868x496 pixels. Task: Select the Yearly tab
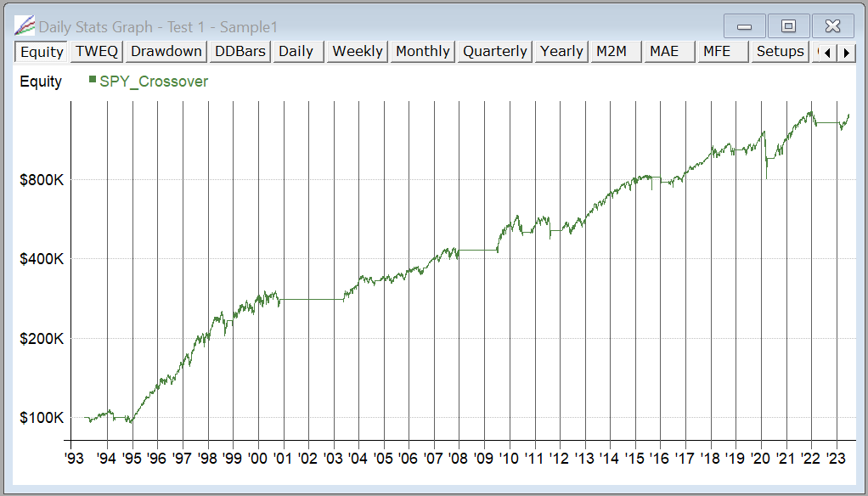(561, 52)
